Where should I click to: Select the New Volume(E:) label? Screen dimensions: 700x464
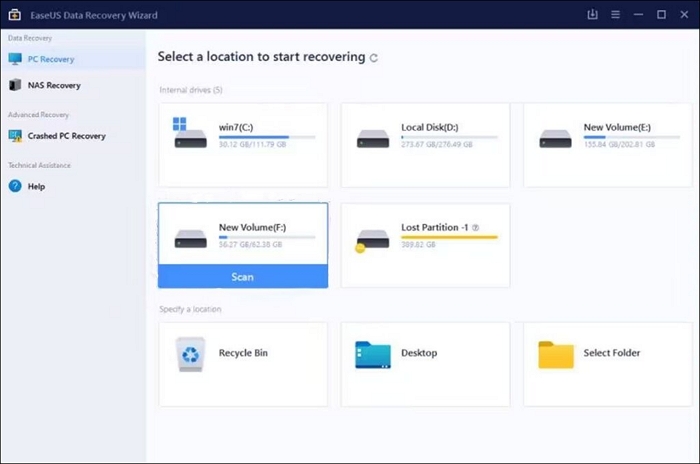[617, 127]
